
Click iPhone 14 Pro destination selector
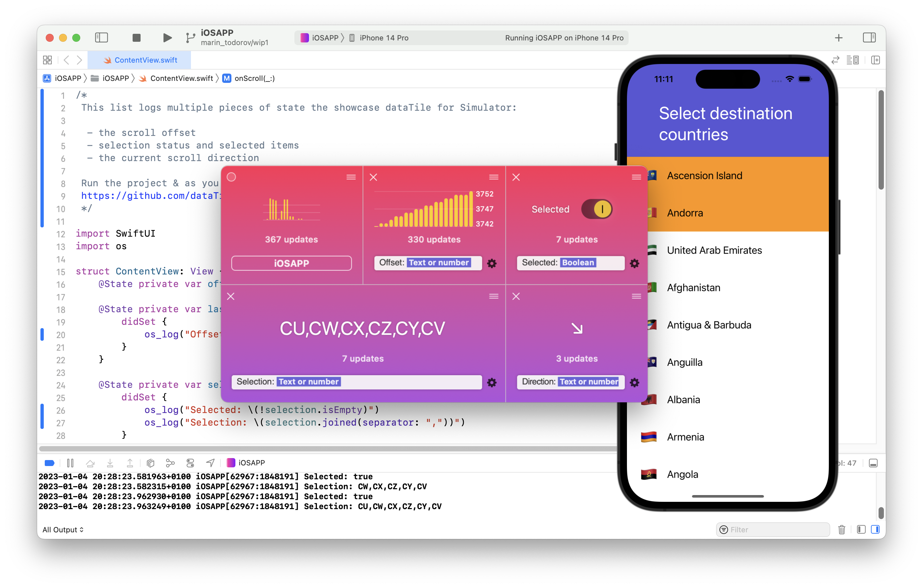pos(384,38)
